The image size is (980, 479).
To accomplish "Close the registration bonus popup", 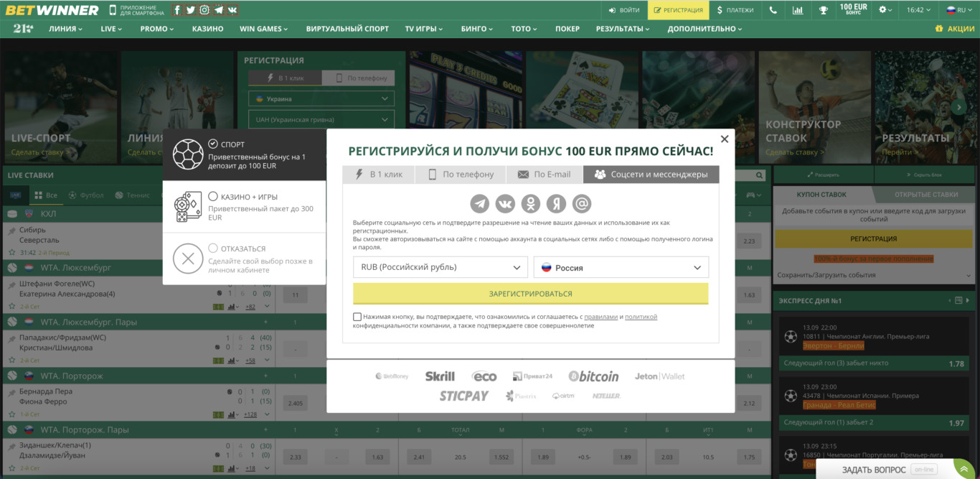I will point(725,139).
